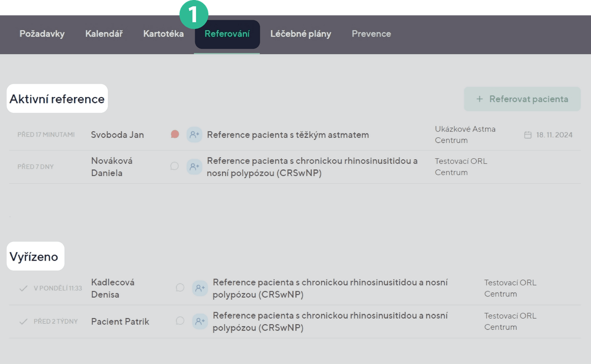Image resolution: width=591 pixels, height=364 pixels.
Task: Click the checkmark beside Pacient Patrik entry
Action: pyautogui.click(x=23, y=322)
